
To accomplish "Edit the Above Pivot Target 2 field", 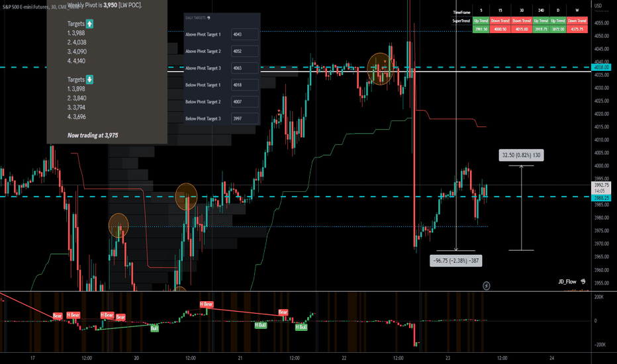I will [245, 51].
